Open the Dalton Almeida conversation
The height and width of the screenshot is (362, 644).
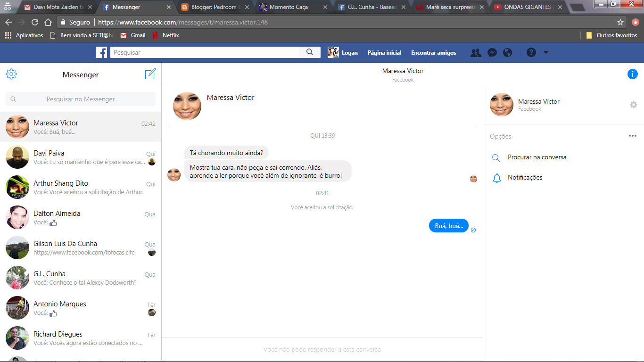[x=81, y=217]
